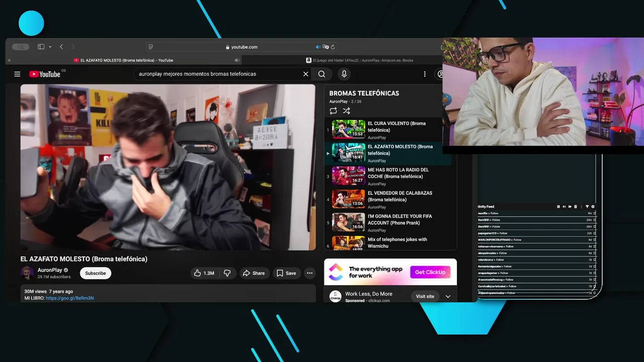Replay MARLONPEREZBUITRAGO follow alert
Viewport: 644px width, 362px height.
(594, 240)
